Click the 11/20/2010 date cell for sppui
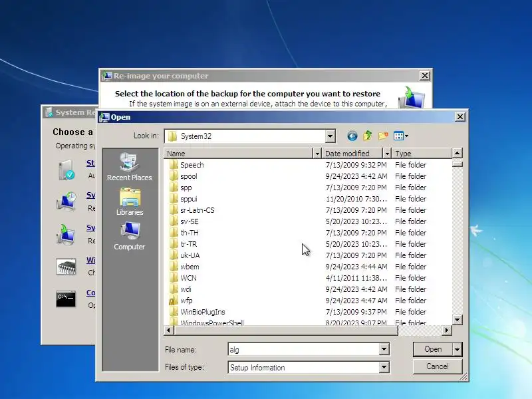The height and width of the screenshot is (399, 532). point(356,199)
